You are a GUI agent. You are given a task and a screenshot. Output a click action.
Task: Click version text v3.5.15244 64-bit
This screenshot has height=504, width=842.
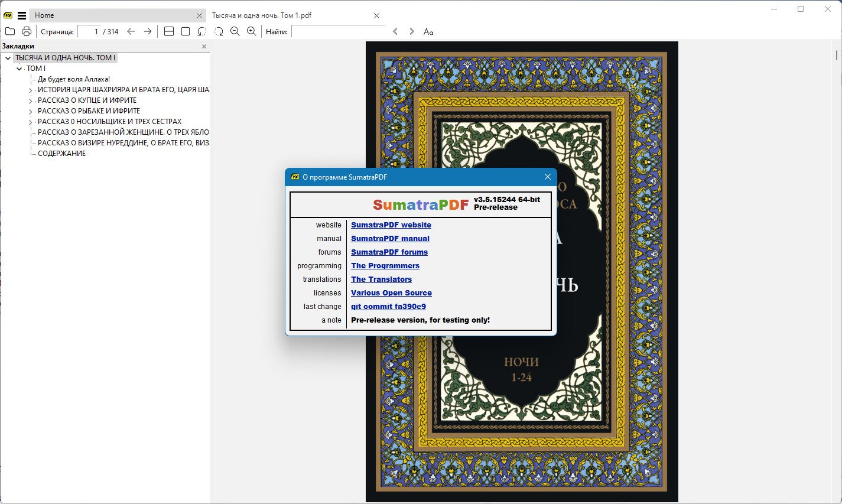coord(507,200)
